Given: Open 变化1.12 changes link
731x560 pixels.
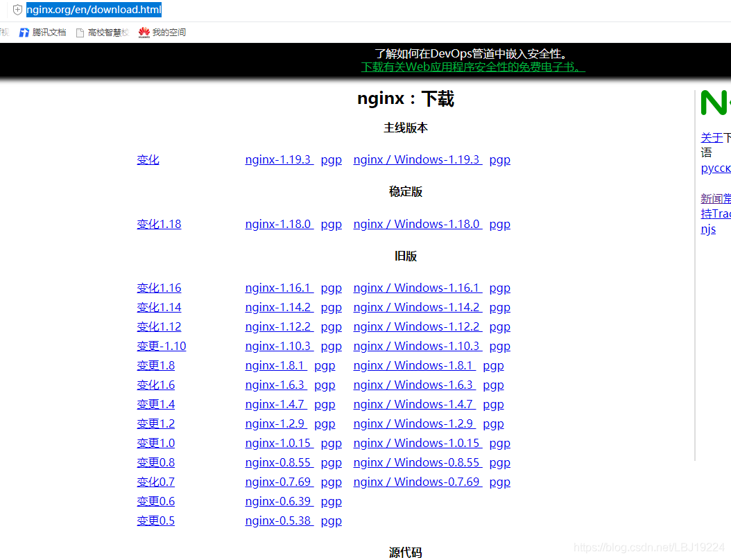Looking at the screenshot, I should coord(159,326).
